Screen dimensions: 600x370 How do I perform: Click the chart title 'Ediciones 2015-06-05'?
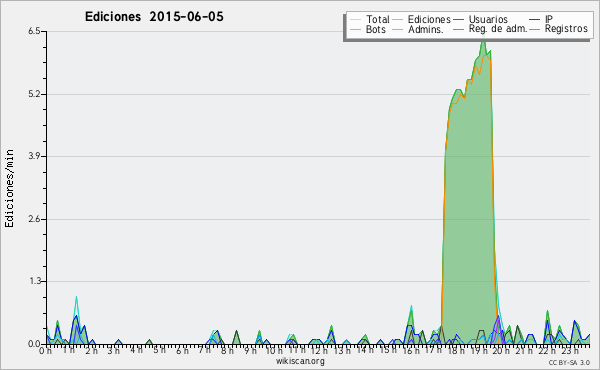(154, 17)
